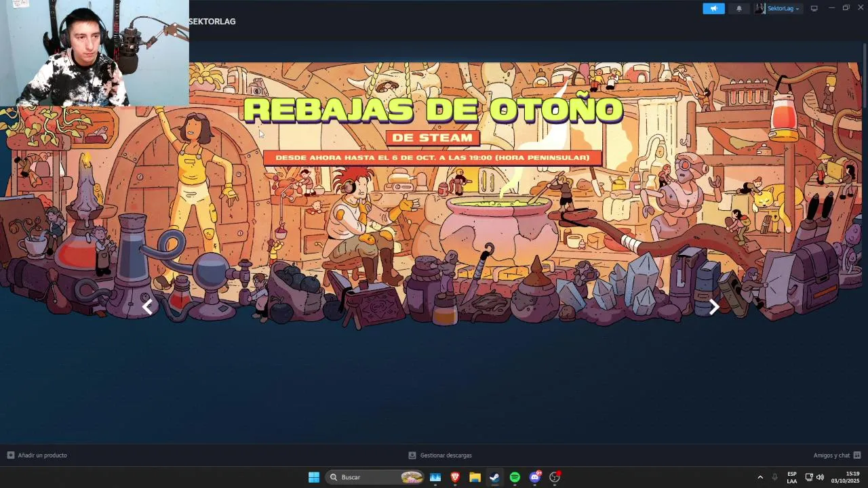Open network settings from tray

point(809,477)
